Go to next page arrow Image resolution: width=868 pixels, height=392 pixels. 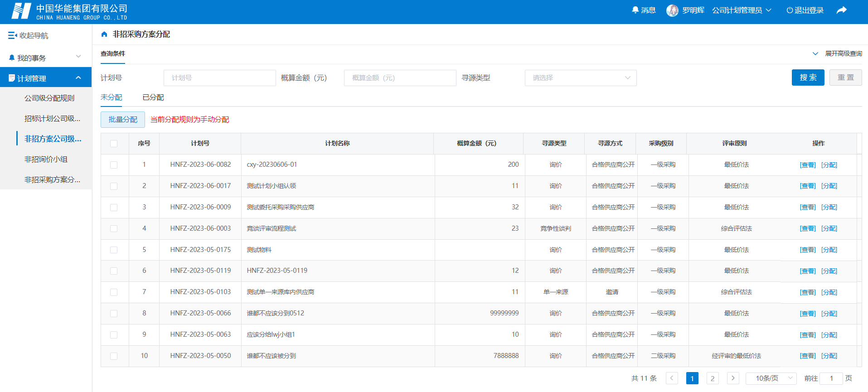tap(733, 378)
